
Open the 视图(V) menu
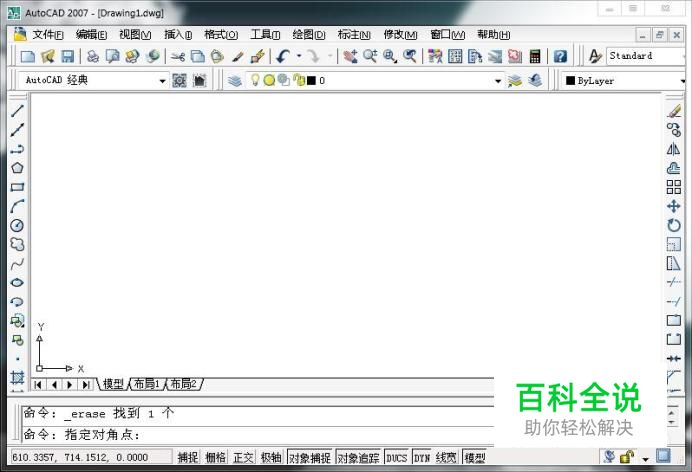[x=135, y=34]
